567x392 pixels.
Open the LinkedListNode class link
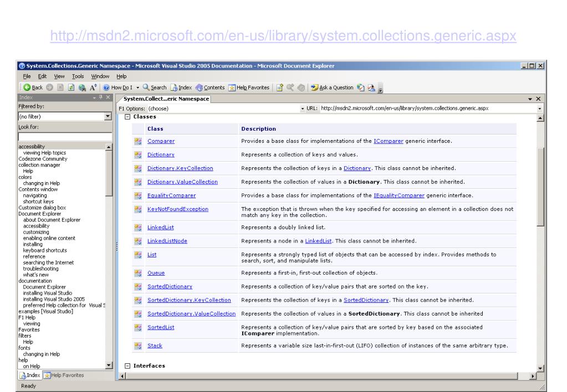click(167, 241)
